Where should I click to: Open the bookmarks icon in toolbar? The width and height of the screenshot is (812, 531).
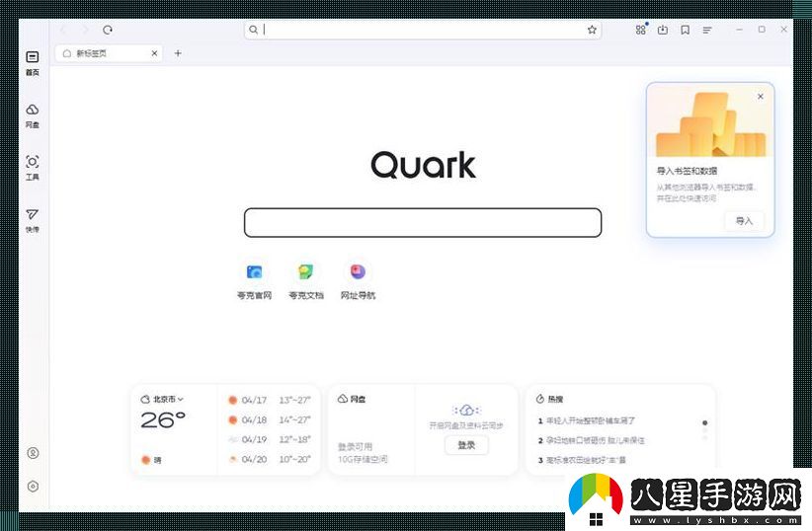click(x=685, y=30)
